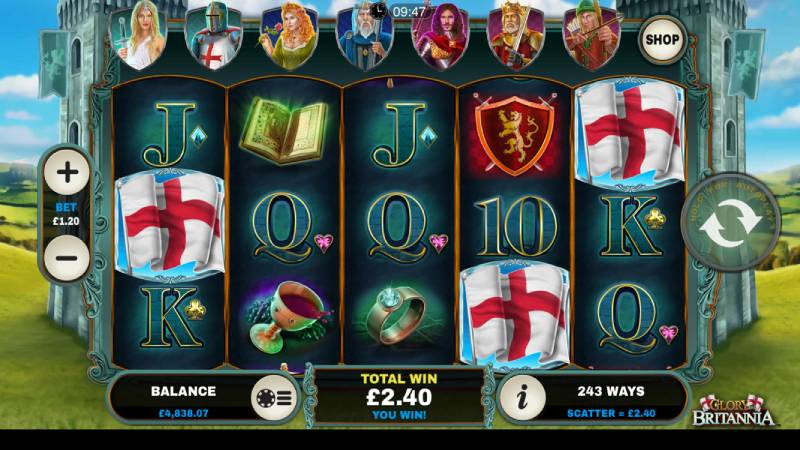Click the glowing spell book symbol
The width and height of the screenshot is (800, 450).
tap(284, 131)
